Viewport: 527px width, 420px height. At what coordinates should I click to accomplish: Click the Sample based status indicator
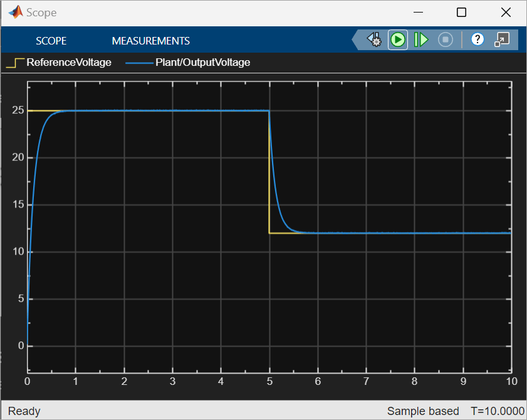coord(423,411)
